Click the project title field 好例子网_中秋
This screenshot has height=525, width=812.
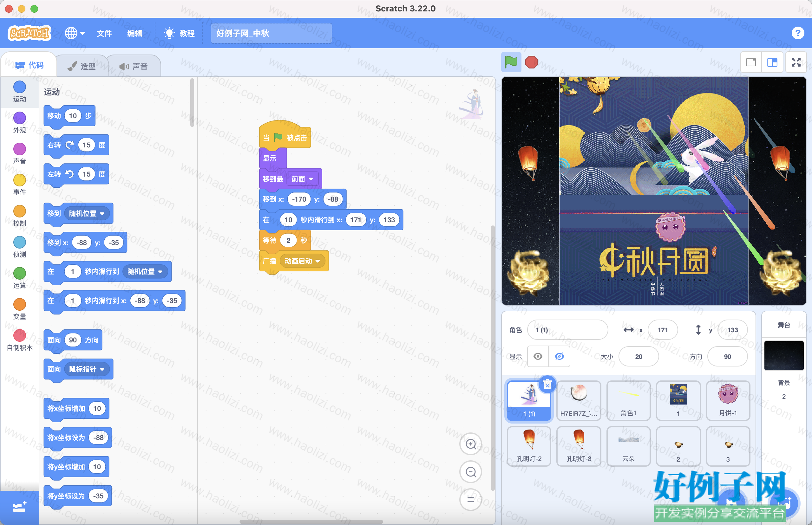pyautogui.click(x=271, y=33)
